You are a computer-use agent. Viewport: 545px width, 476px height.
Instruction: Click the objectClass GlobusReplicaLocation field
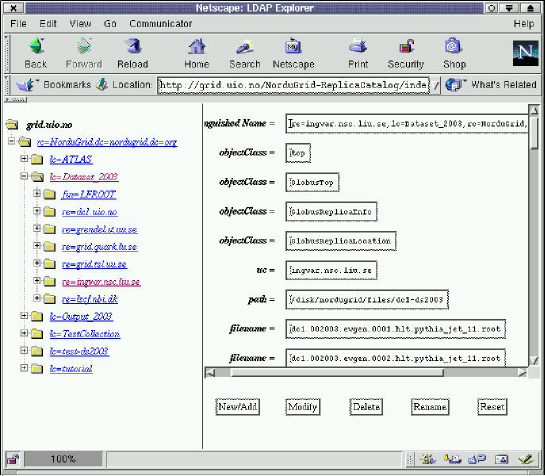(341, 241)
